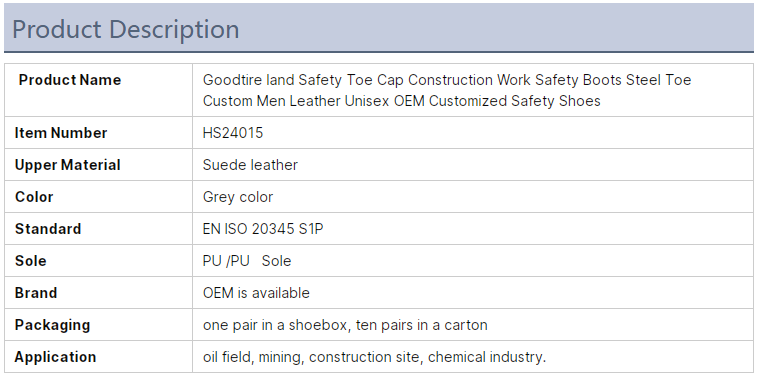Screen dimensions: 758x376
Task: Click the Application row label
Action: [x=55, y=357]
